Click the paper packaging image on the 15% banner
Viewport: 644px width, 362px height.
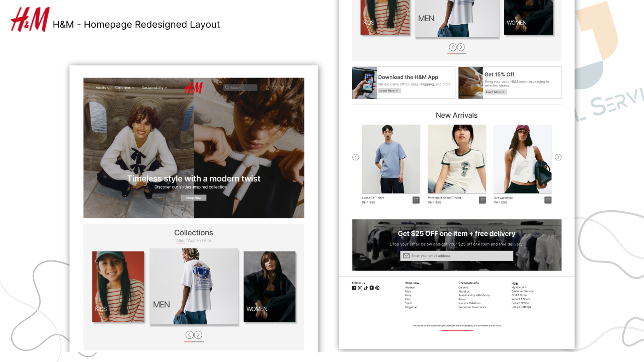point(471,83)
